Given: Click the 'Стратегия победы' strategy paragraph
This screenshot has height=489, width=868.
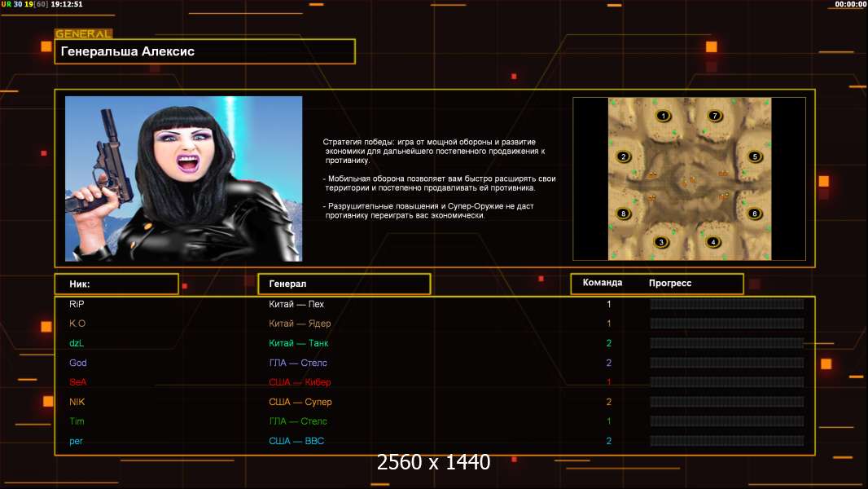Looking at the screenshot, I should (435, 152).
